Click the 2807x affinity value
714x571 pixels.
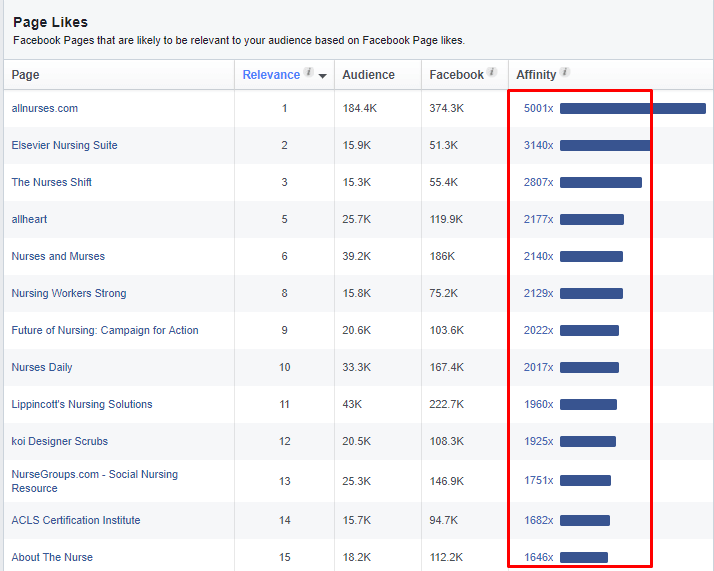tap(539, 182)
